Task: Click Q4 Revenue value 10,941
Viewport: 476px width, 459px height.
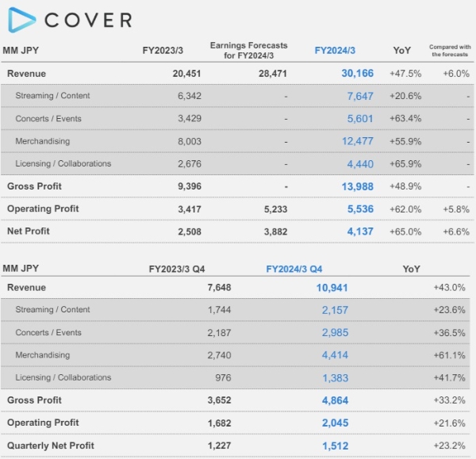Action: [x=332, y=288]
